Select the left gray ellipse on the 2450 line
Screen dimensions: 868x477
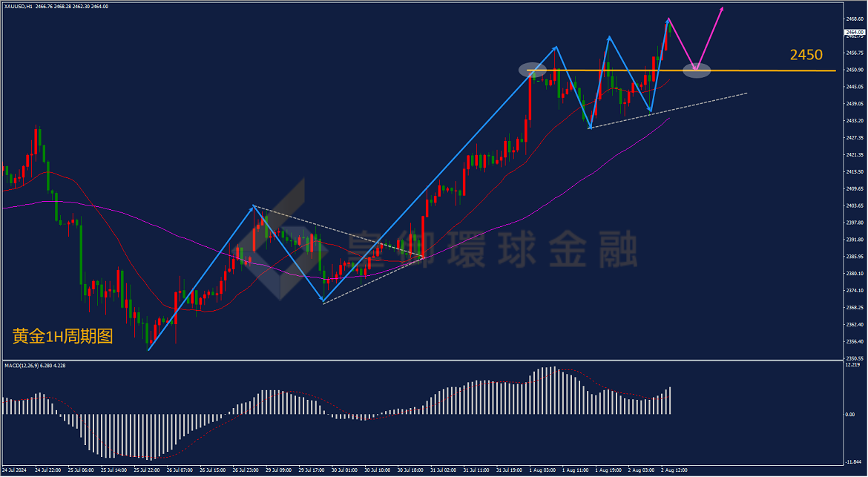coord(533,70)
